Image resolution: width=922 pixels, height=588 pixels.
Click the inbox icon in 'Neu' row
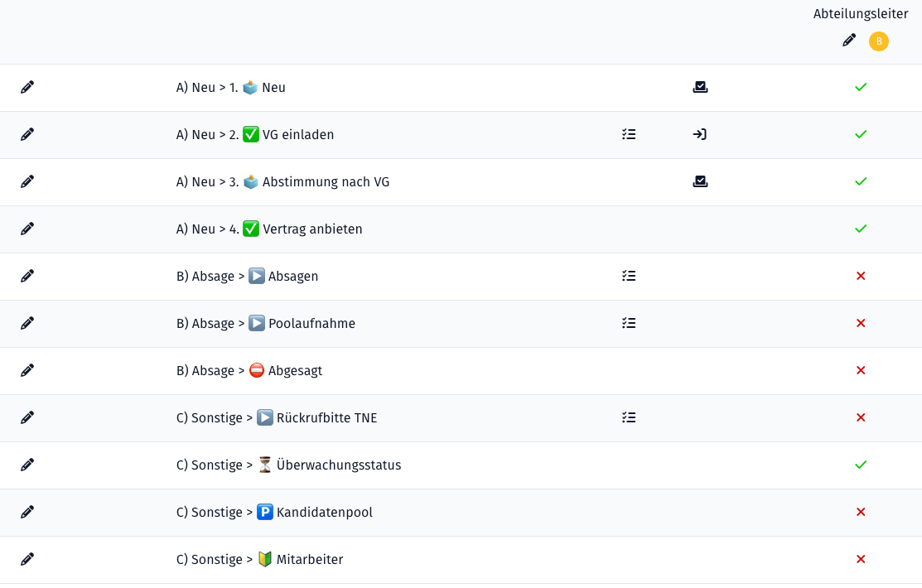(x=700, y=87)
